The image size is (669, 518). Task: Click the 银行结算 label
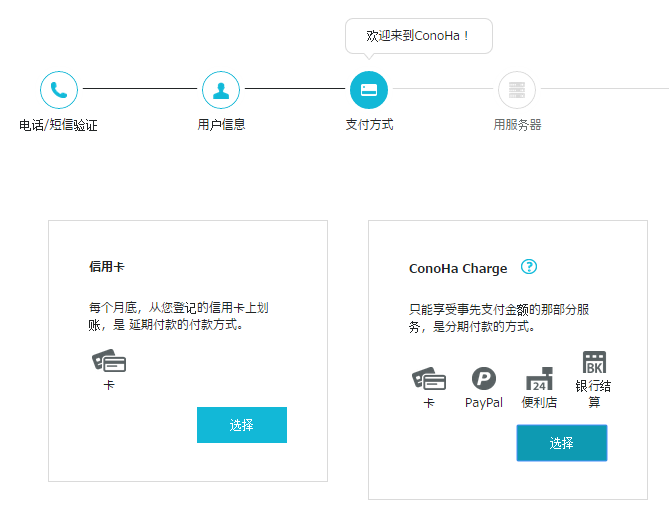(x=593, y=394)
